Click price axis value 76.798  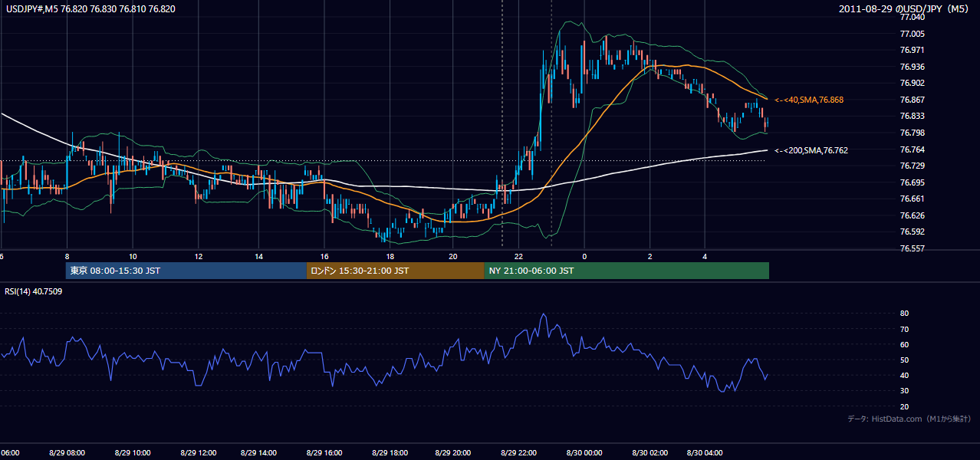coord(913,133)
